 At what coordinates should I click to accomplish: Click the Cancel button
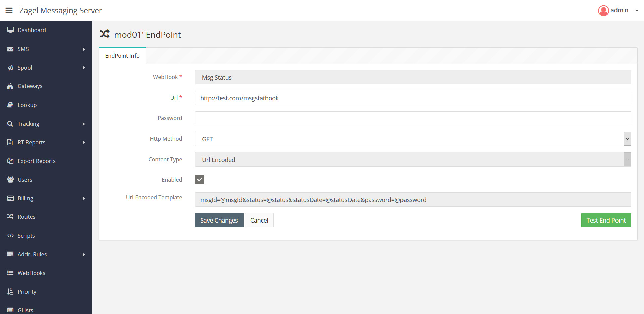[x=259, y=220]
